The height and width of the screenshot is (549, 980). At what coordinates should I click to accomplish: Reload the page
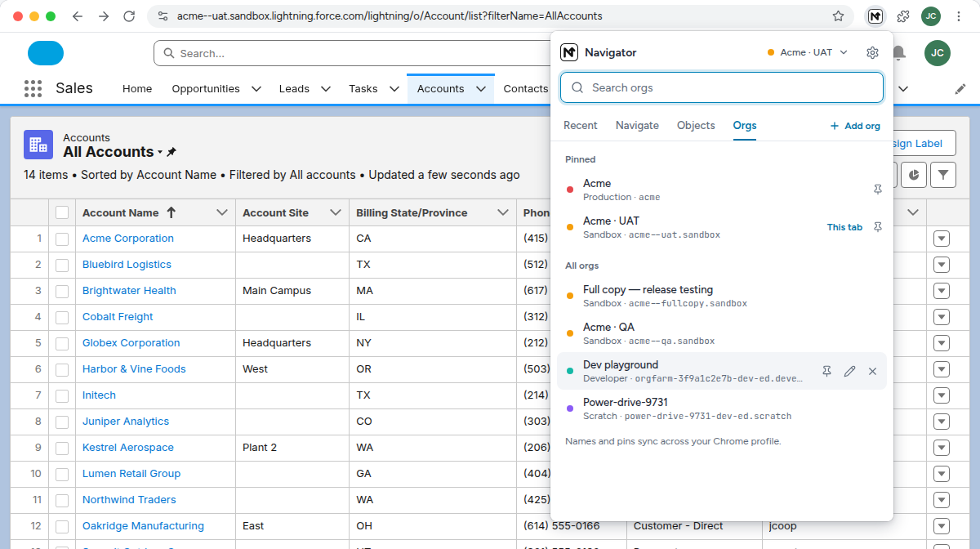point(129,16)
